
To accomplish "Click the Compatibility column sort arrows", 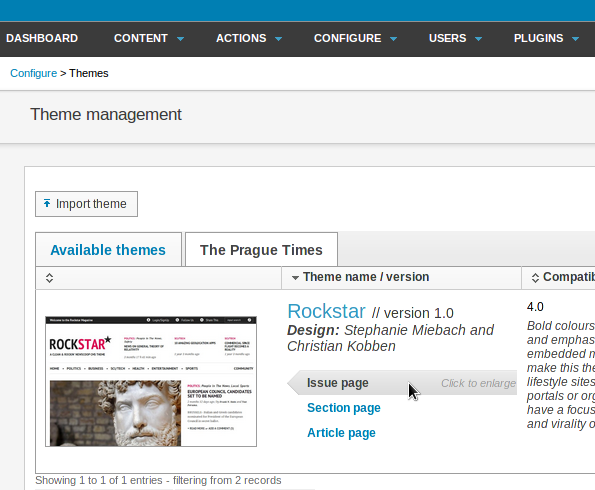I will point(535,278).
